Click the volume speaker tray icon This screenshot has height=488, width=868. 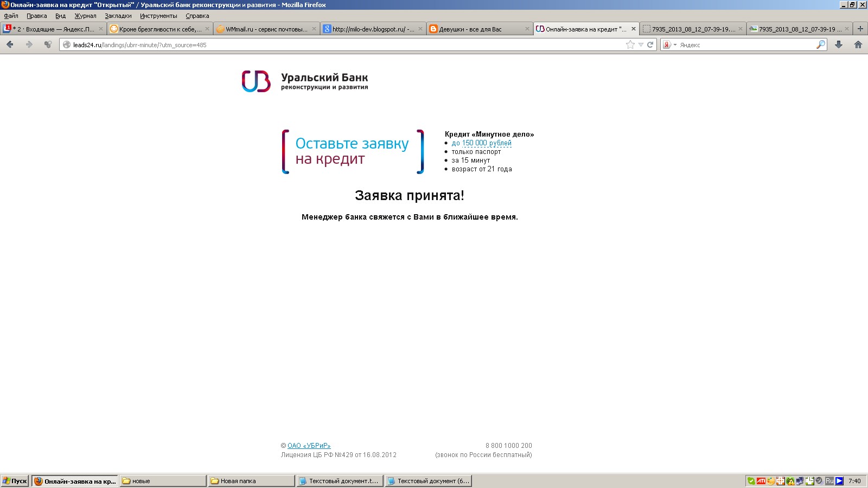[x=819, y=481]
